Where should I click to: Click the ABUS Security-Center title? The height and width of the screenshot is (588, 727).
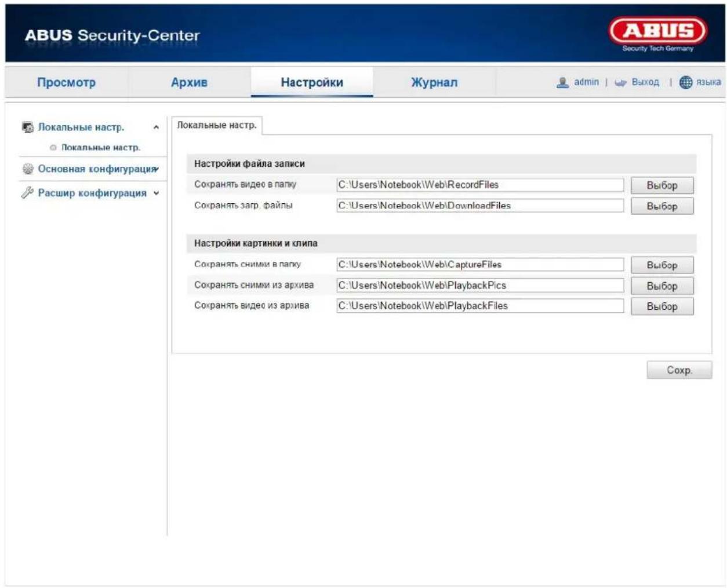click(112, 35)
